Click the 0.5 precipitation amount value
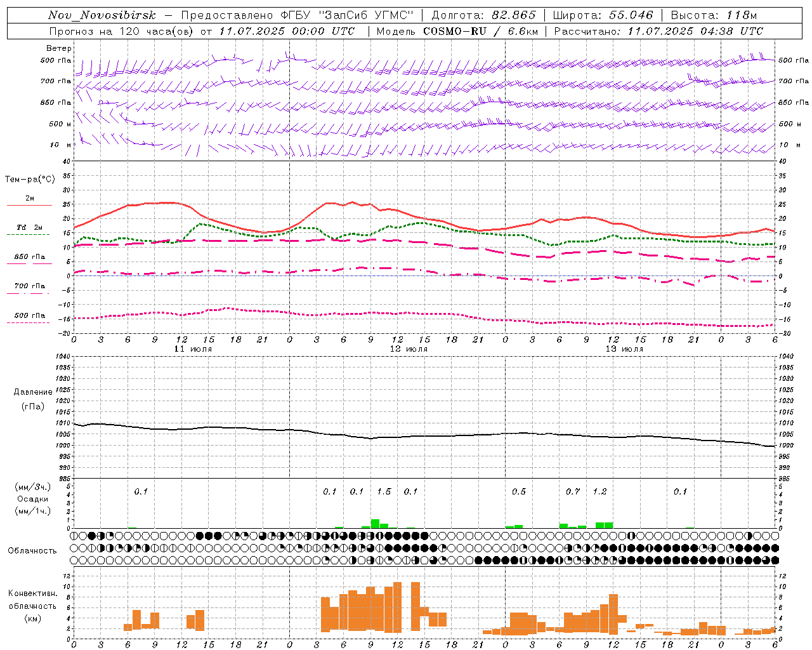Screen dimensions: 812x650 [519, 491]
